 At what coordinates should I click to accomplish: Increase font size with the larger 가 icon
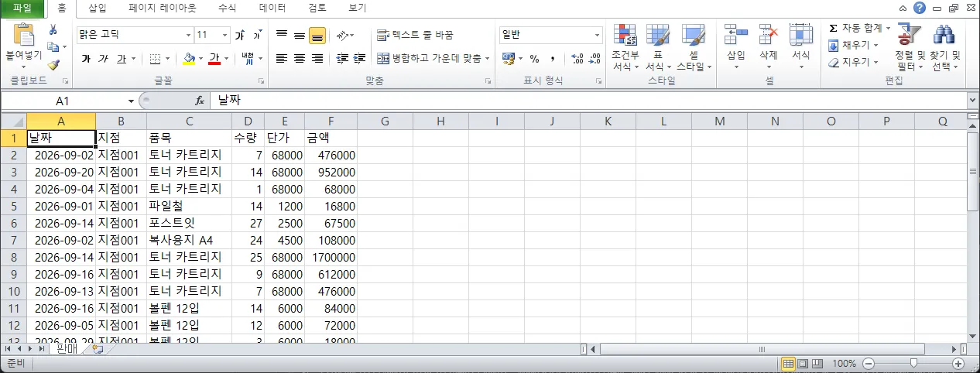[x=240, y=35]
